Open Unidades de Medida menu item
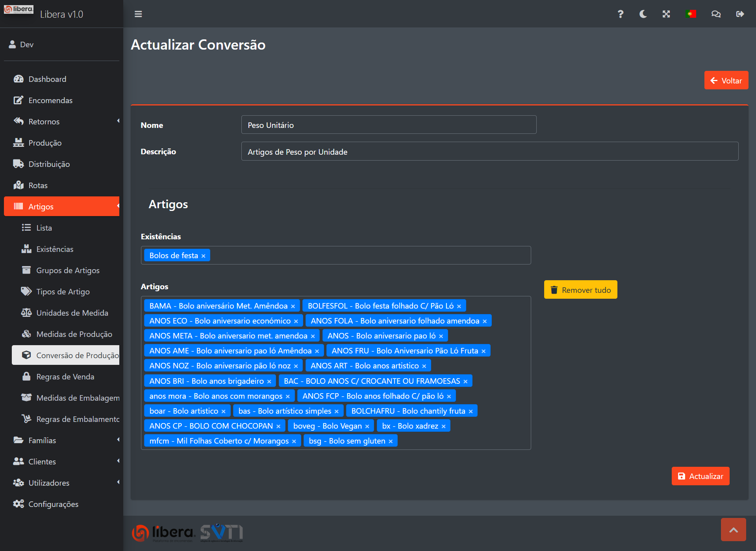This screenshot has width=756, height=551. pyautogui.click(x=72, y=313)
